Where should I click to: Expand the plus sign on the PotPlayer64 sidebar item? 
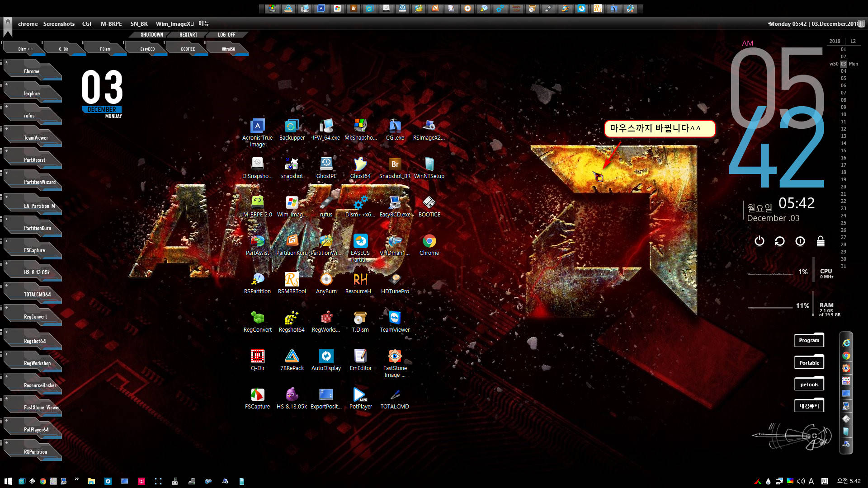[x=6, y=420]
